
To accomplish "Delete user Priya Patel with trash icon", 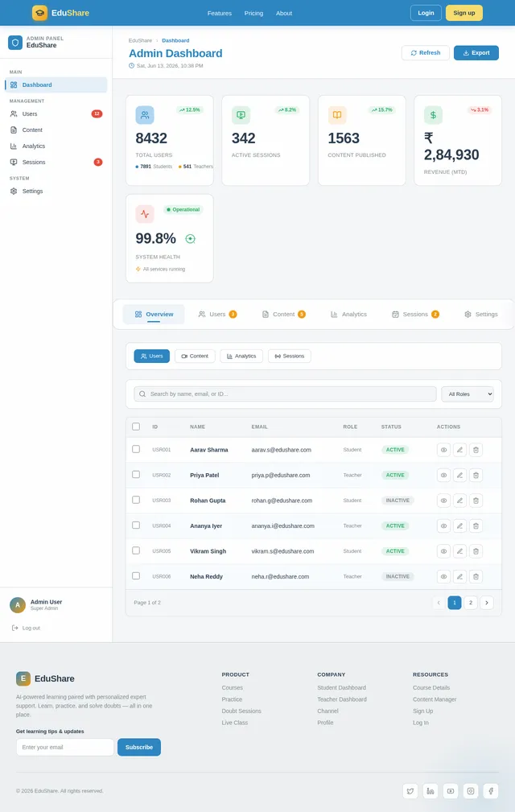I will (x=476, y=476).
